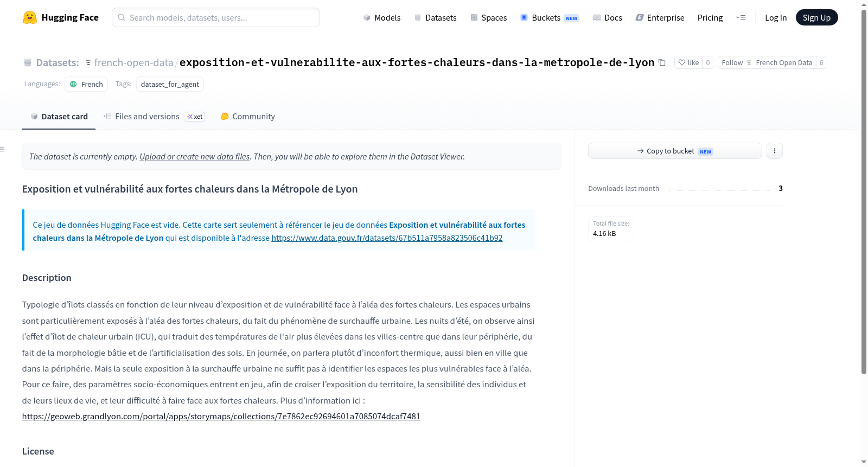Click the French language tag
868x467 pixels.
86,84
